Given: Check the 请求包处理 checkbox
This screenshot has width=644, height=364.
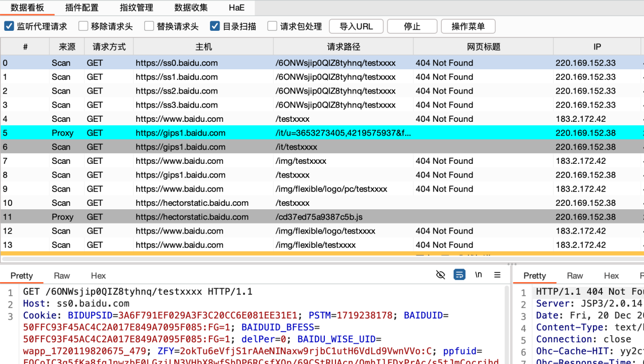Looking at the screenshot, I should point(273,26).
